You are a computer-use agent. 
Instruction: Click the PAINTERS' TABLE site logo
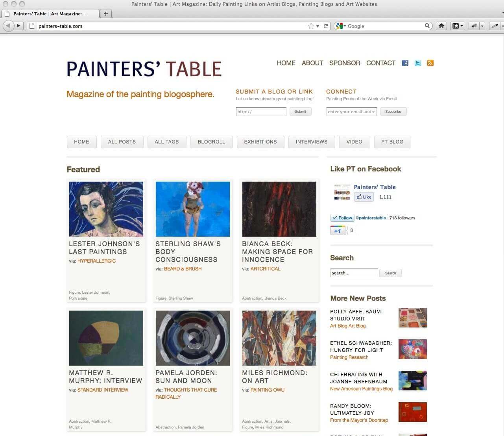(x=144, y=69)
